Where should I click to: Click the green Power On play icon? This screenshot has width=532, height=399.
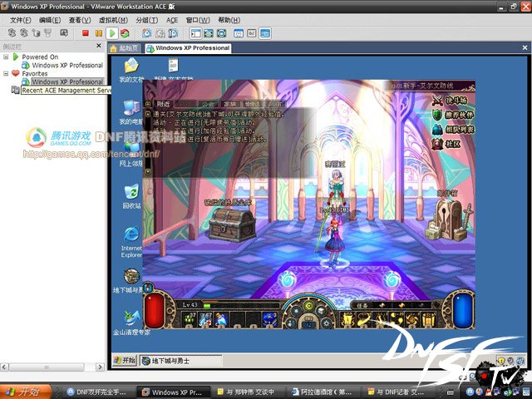coord(111,33)
